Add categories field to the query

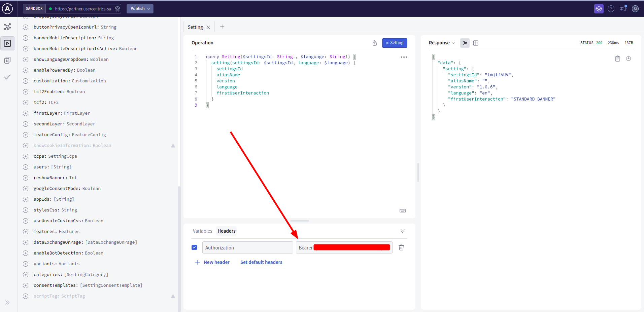click(x=26, y=275)
